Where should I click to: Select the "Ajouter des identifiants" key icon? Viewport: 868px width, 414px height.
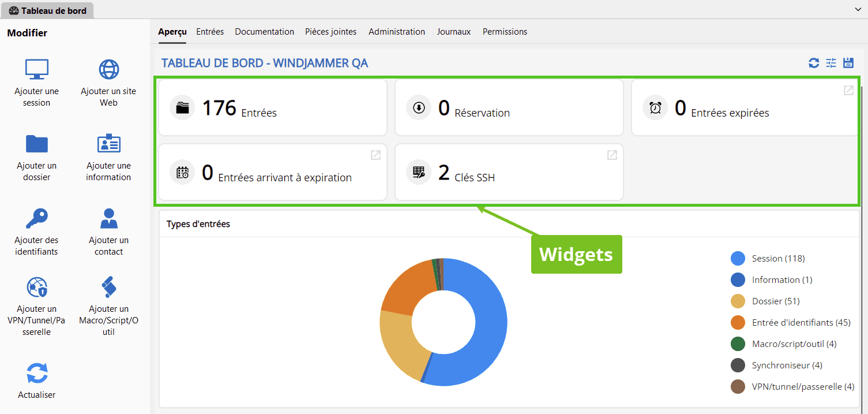click(x=36, y=218)
